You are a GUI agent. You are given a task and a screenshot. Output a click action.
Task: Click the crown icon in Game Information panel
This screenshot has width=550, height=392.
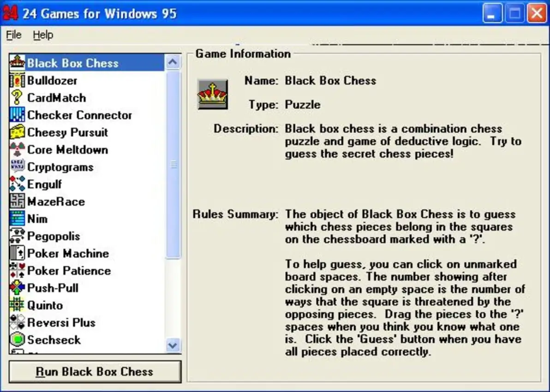(212, 94)
